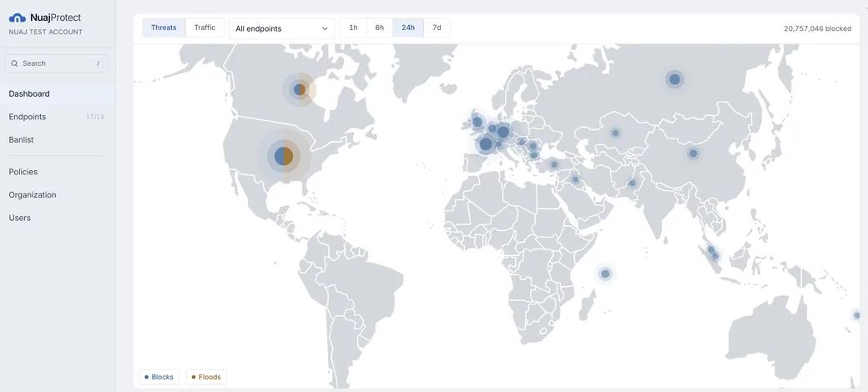Select the United Kingdom threat marker
The image size is (868, 392).
click(x=477, y=122)
